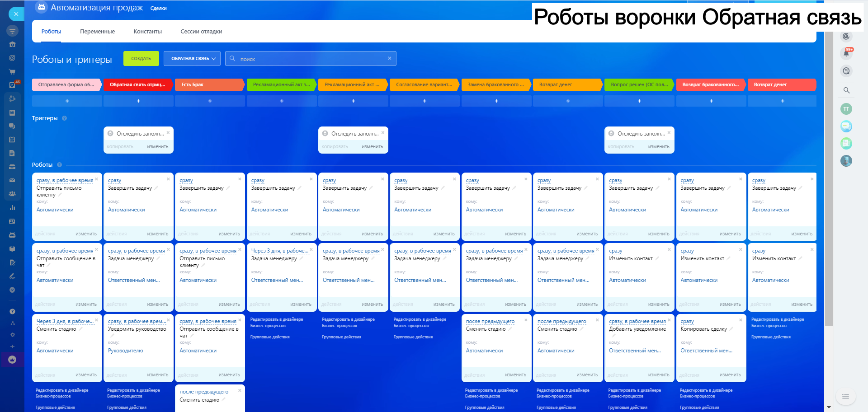
Task: Open the home building icon in left sidebar
Action: [12, 44]
